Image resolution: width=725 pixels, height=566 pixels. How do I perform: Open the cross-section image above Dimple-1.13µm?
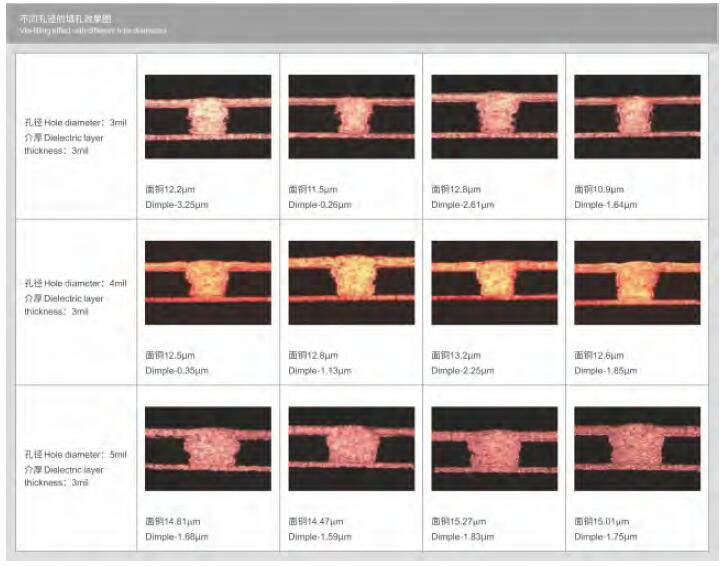coord(351,282)
